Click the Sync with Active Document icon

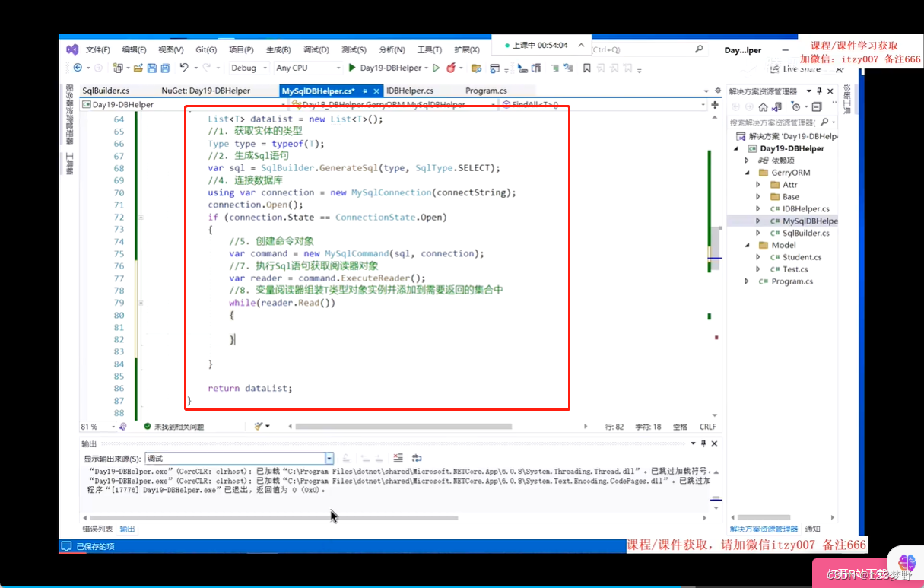tap(776, 106)
